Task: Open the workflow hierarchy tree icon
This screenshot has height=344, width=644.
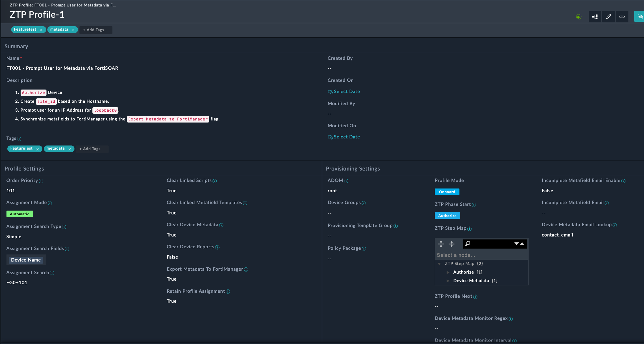Action: click(595, 17)
